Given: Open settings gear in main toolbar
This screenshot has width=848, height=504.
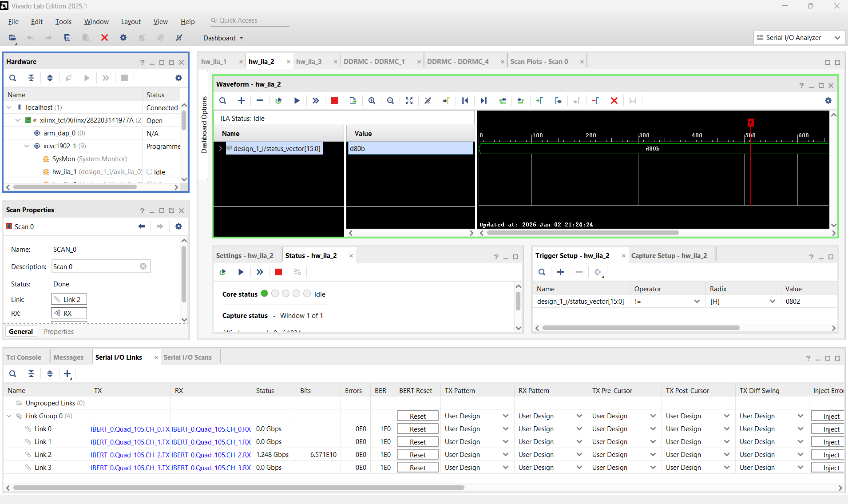Looking at the screenshot, I should pos(123,38).
